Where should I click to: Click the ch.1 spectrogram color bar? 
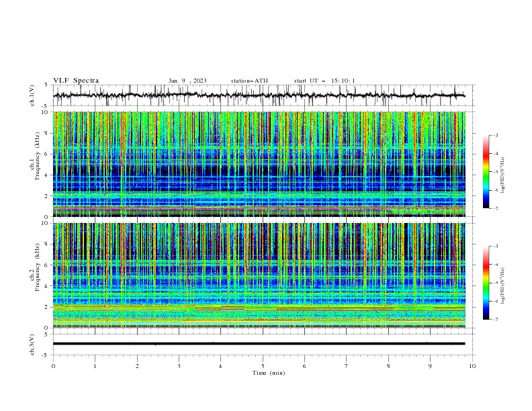(486, 172)
